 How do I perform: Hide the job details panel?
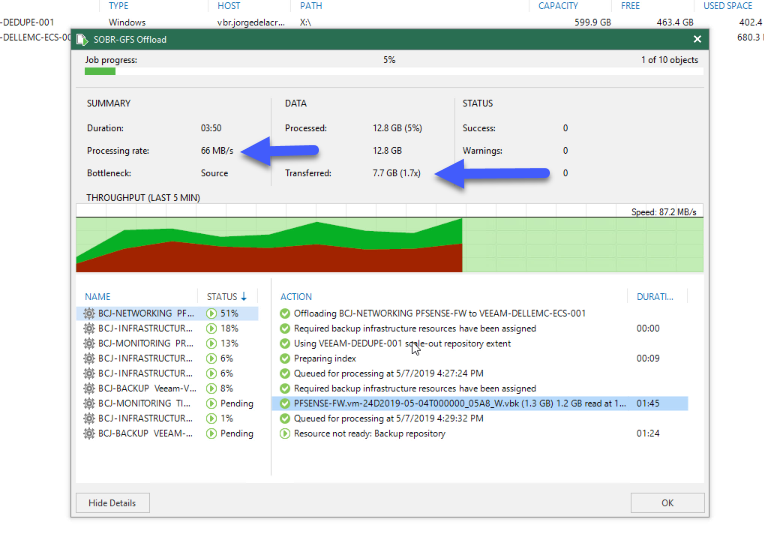click(112, 503)
